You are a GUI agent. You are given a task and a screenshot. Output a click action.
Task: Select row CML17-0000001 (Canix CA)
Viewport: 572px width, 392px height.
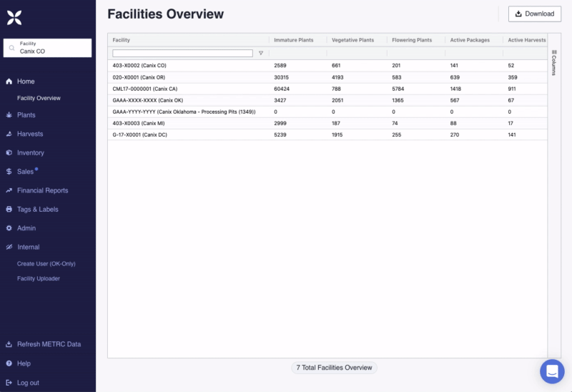327,89
